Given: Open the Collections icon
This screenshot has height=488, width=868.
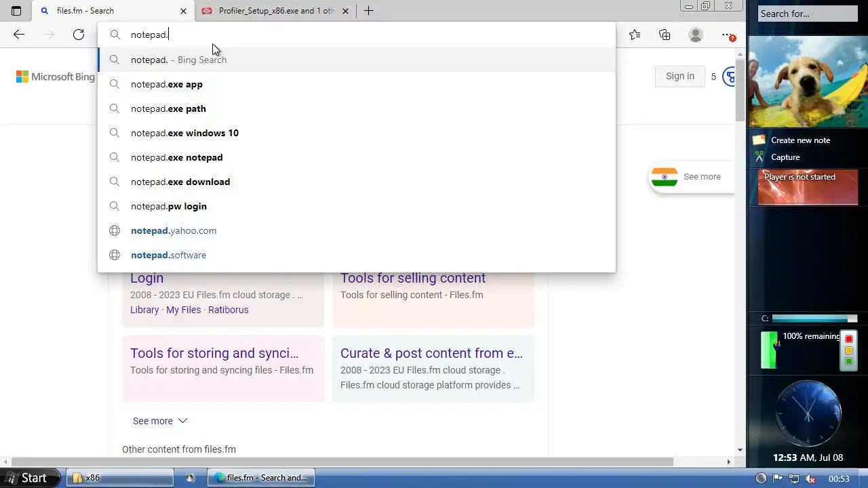Looking at the screenshot, I should point(665,35).
